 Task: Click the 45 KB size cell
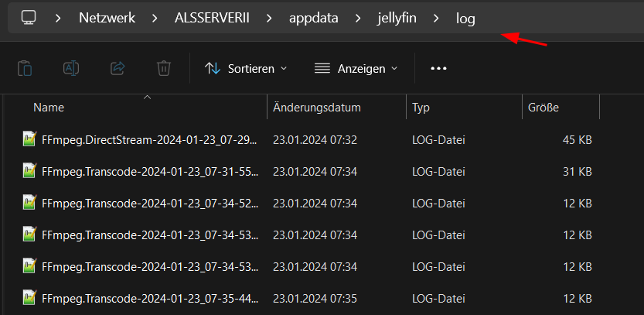[577, 140]
